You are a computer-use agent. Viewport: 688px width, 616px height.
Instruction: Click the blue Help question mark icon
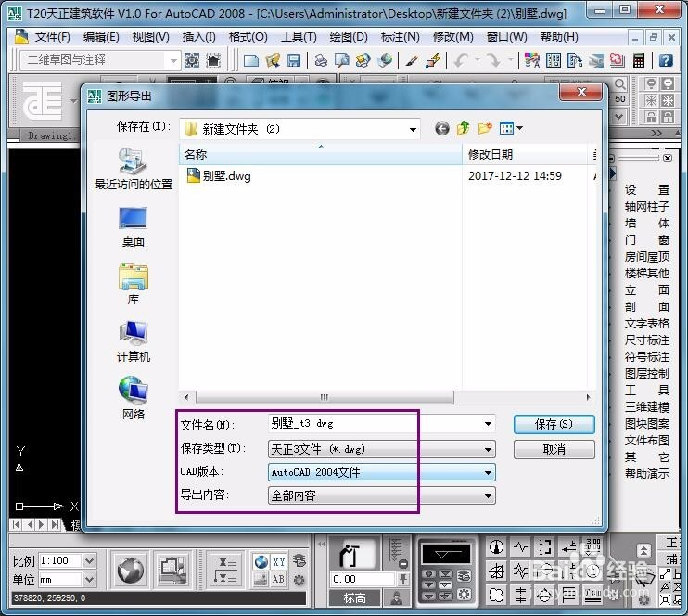point(666,60)
